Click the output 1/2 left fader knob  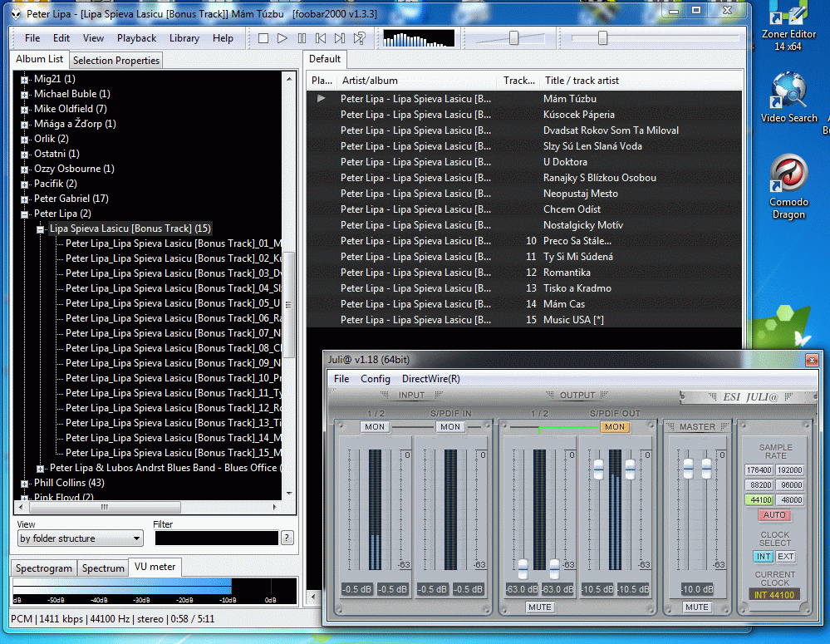tap(523, 568)
